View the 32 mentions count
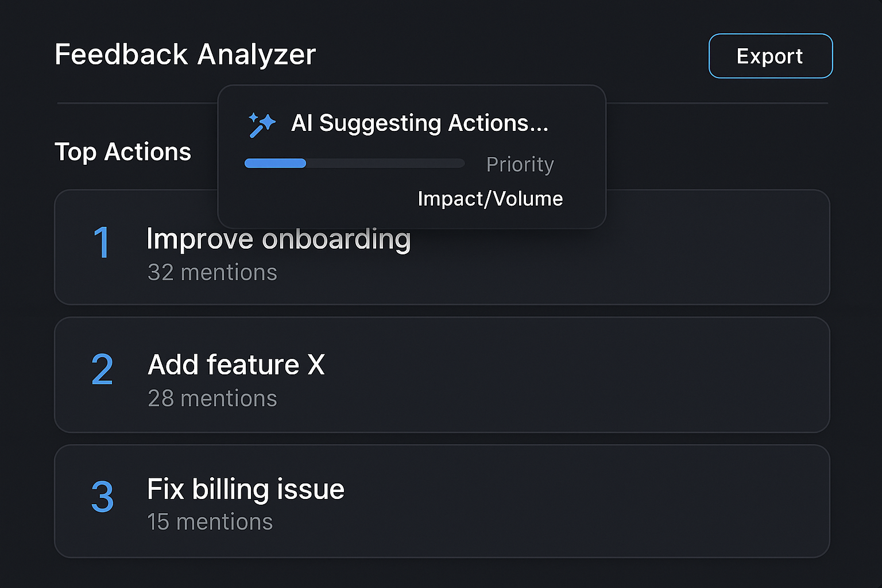Screen dimensions: 882x588 pyautogui.click(x=212, y=272)
